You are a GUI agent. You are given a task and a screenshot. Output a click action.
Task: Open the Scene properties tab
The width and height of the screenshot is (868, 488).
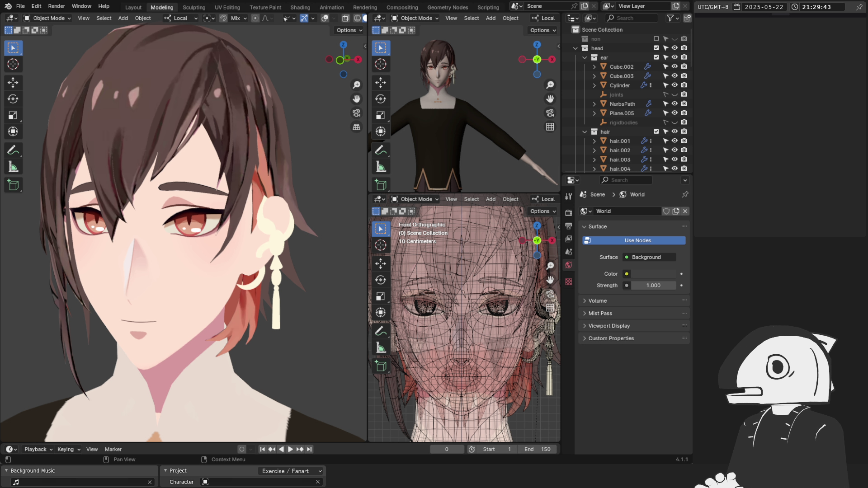569,252
